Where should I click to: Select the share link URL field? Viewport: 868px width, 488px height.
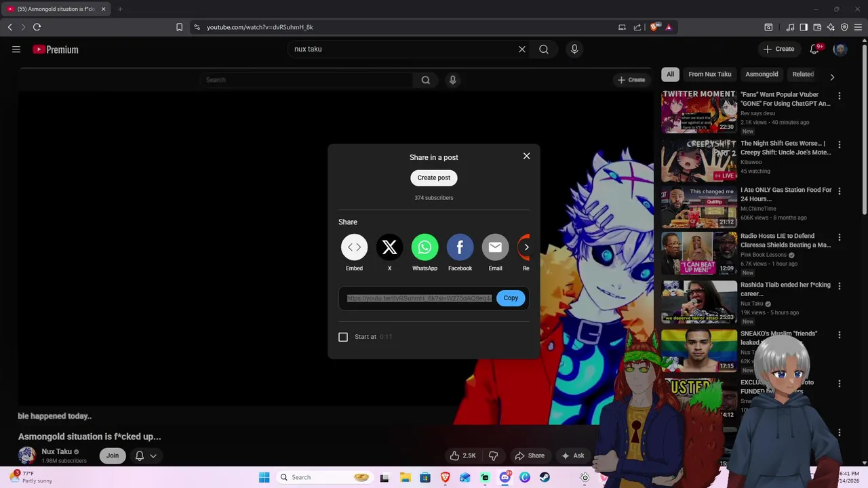pyautogui.click(x=419, y=298)
